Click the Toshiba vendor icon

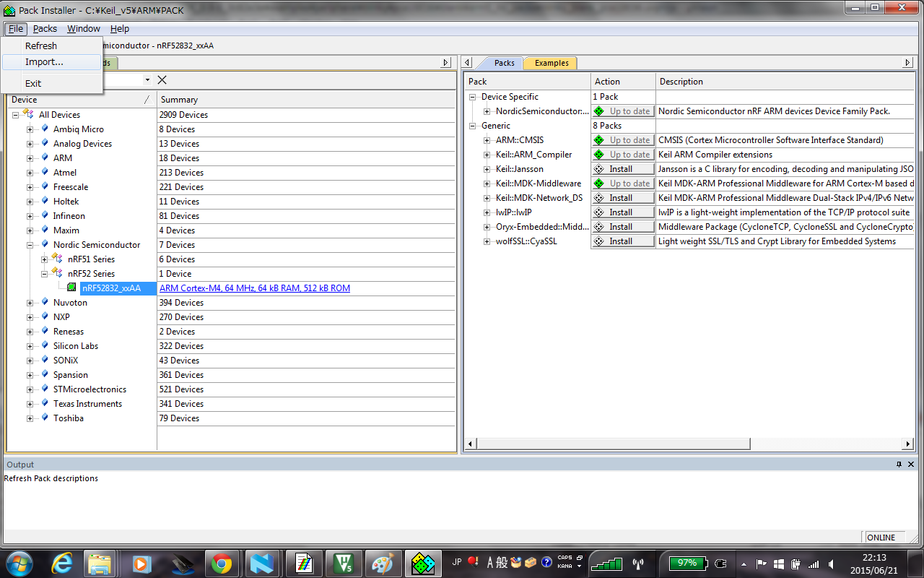[x=45, y=418]
